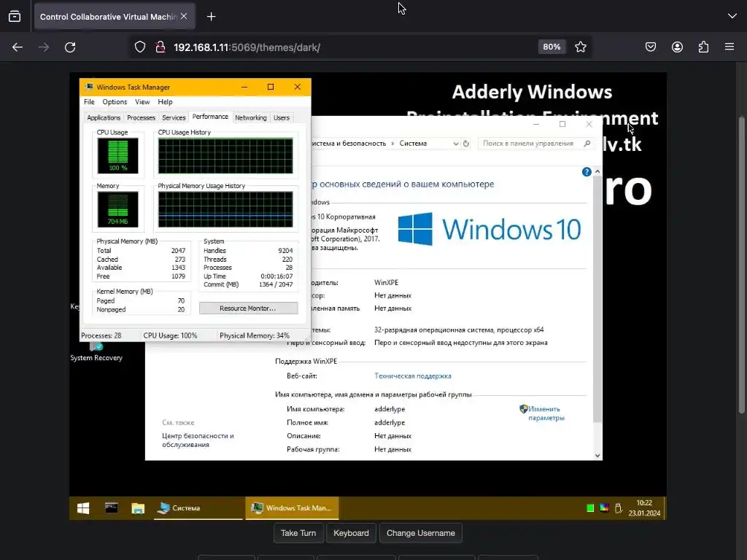
Task: Open tracking protection shield icon
Action: (139, 47)
